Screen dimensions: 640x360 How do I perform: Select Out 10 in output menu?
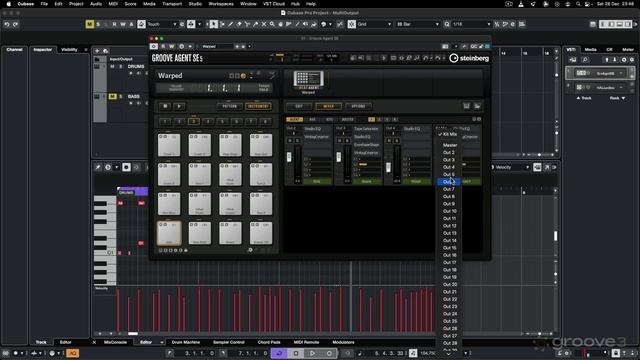click(x=449, y=211)
